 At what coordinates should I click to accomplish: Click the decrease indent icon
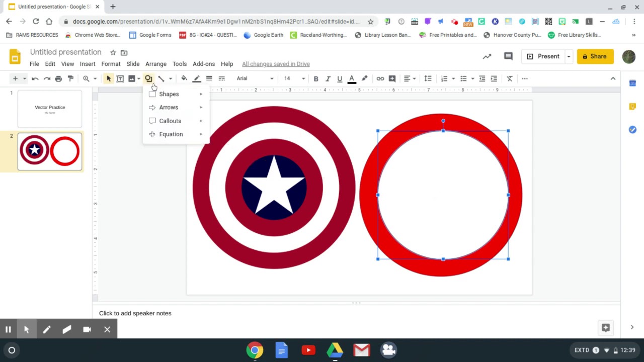[482, 78]
